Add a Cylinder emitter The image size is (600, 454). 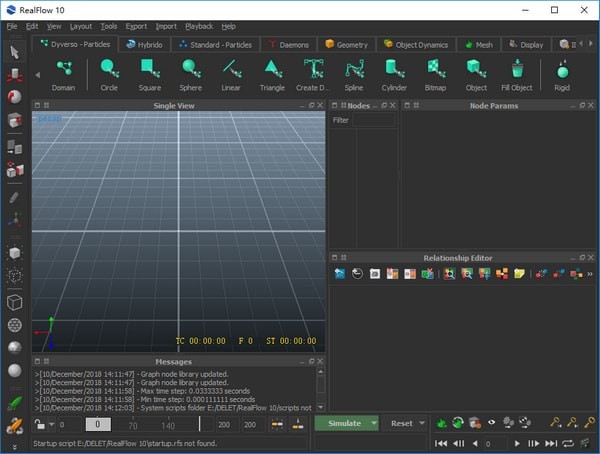click(394, 75)
